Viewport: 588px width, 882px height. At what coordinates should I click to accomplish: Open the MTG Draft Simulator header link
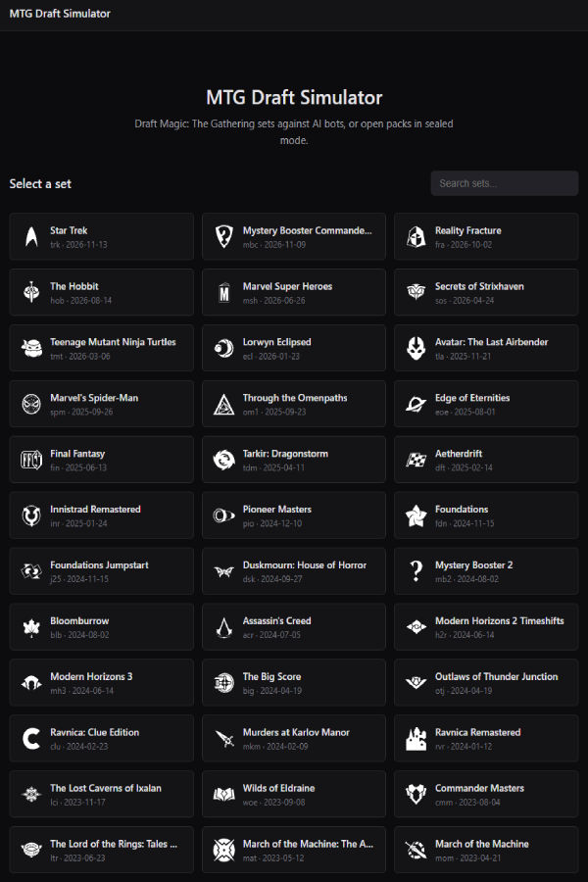60,14
